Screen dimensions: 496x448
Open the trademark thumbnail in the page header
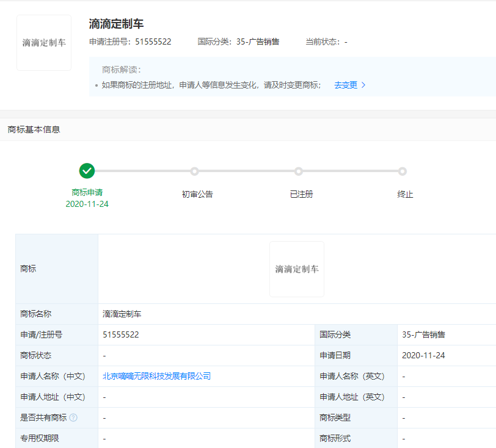tap(44, 43)
